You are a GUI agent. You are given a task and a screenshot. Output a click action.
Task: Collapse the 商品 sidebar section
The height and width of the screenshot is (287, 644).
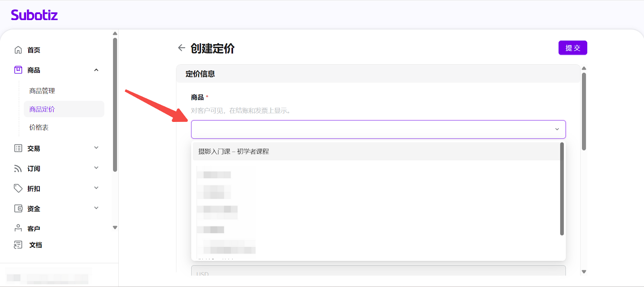click(x=96, y=70)
